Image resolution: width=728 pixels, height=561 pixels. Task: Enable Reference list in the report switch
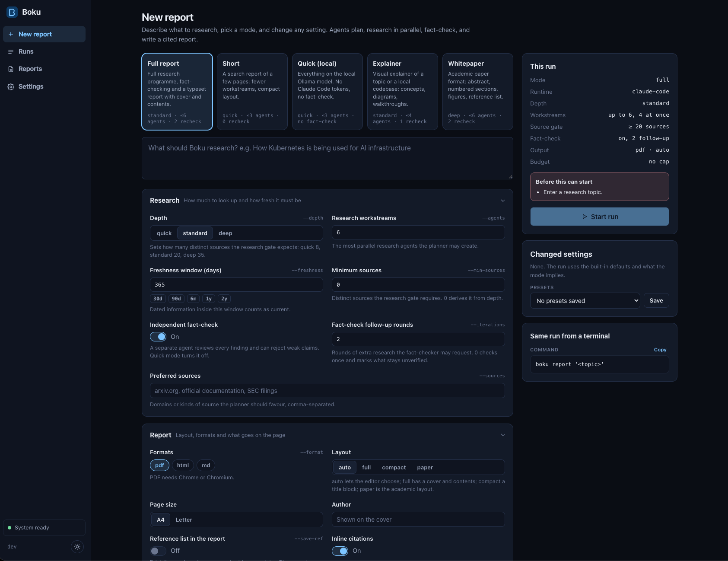(x=158, y=551)
